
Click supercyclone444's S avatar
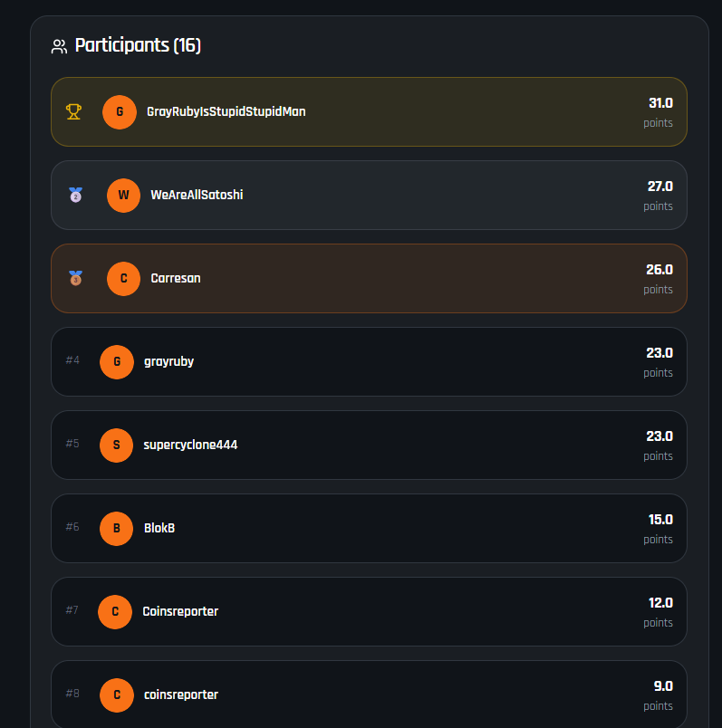(116, 445)
